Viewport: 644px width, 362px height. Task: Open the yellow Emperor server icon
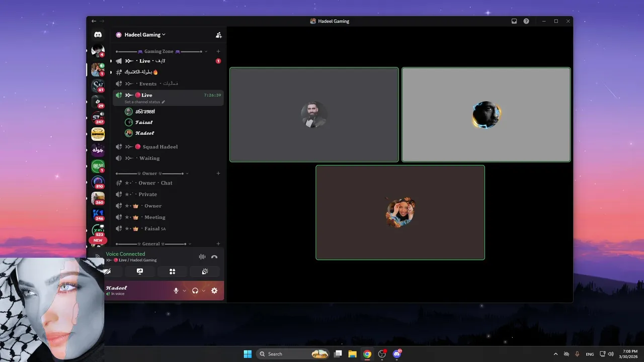[x=98, y=134]
